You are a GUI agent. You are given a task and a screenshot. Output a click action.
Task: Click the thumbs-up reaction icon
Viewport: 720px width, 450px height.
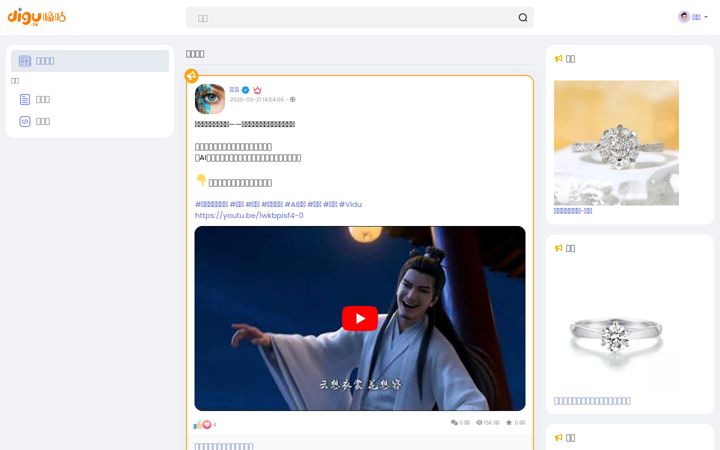(x=197, y=425)
